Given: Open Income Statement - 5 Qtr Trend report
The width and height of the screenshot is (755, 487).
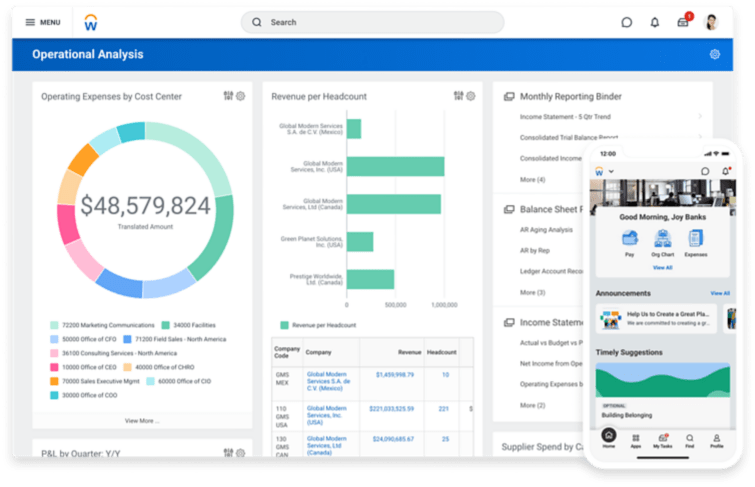Looking at the screenshot, I should (565, 117).
